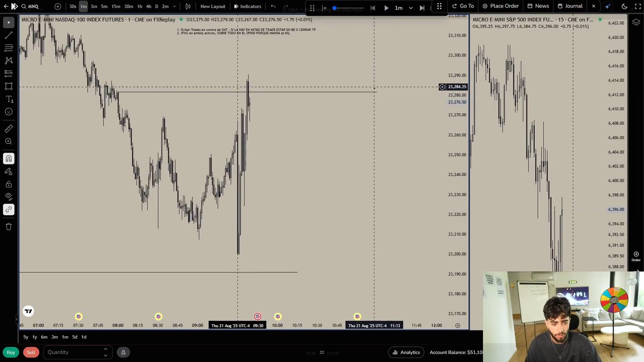Click the green Buy button

coord(11,352)
